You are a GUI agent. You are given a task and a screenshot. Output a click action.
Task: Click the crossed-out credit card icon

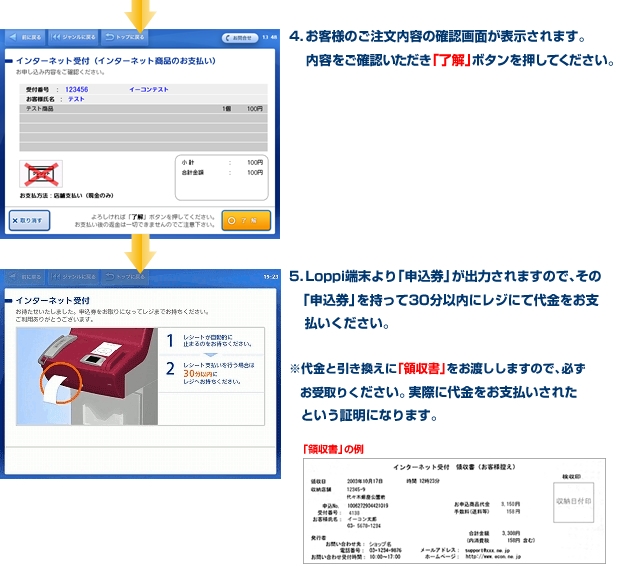(x=41, y=174)
